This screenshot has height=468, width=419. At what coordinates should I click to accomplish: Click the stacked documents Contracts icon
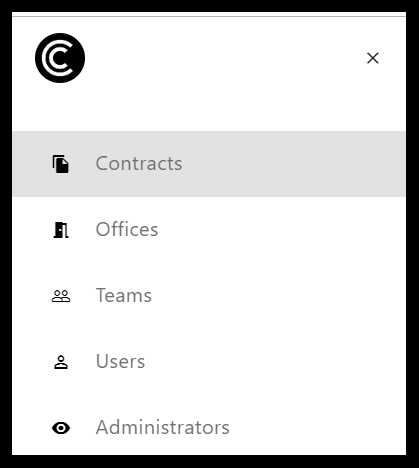(x=61, y=164)
